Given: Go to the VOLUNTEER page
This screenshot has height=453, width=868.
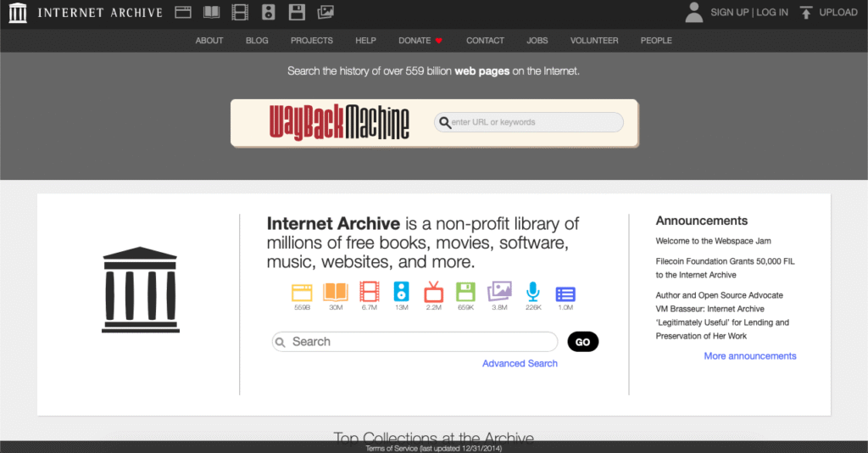Looking at the screenshot, I should [594, 40].
